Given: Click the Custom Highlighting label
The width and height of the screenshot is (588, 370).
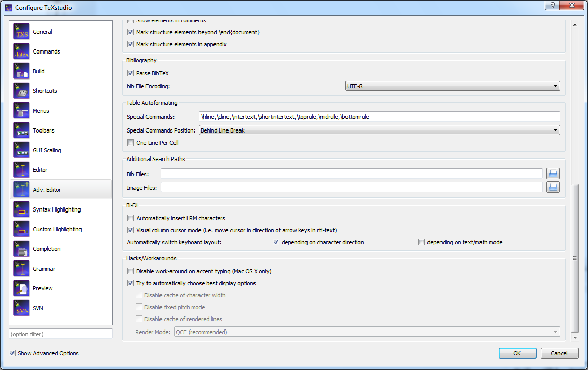Looking at the screenshot, I should pyautogui.click(x=57, y=229).
